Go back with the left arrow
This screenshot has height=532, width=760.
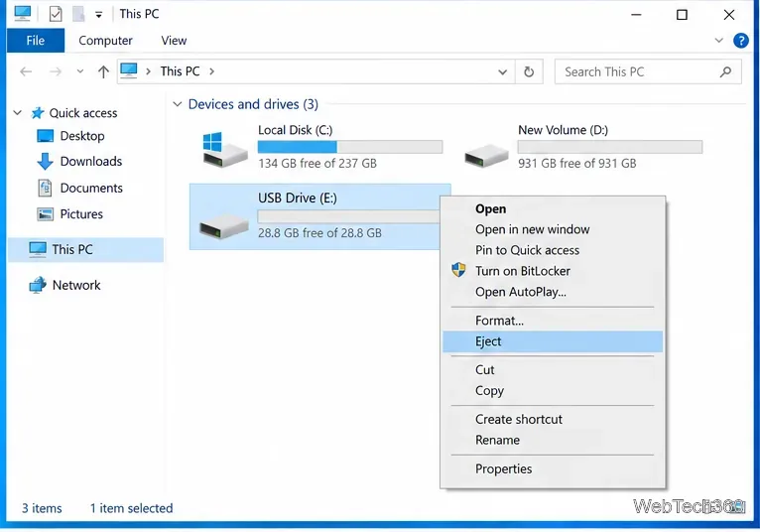(26, 71)
